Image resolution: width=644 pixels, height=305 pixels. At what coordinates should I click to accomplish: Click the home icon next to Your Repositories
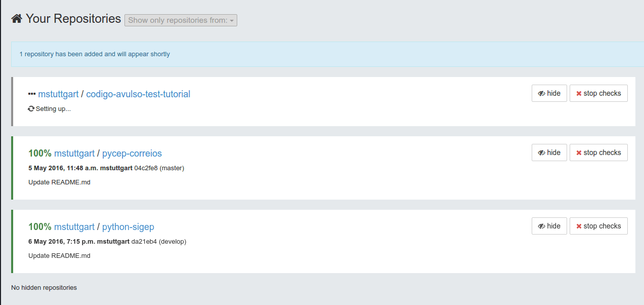15,18
